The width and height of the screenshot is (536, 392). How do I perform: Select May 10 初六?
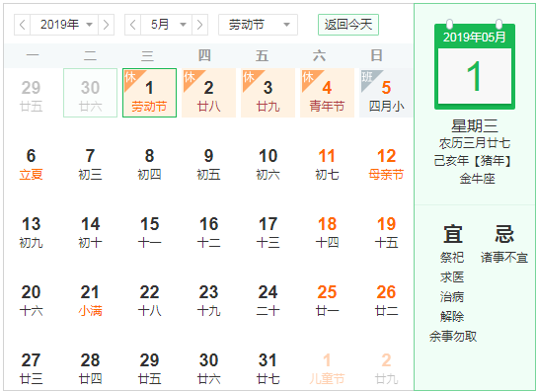point(268,164)
